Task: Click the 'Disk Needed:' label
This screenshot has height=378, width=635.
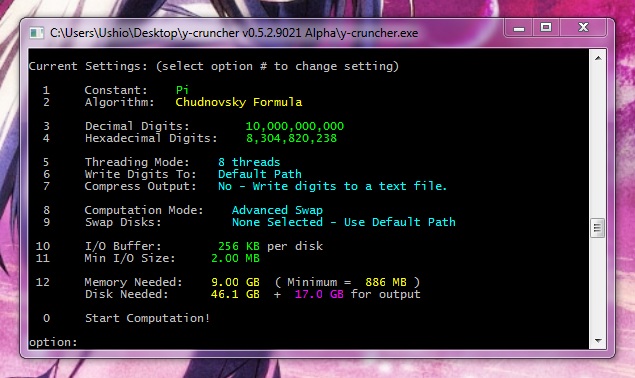Action: pos(126,294)
